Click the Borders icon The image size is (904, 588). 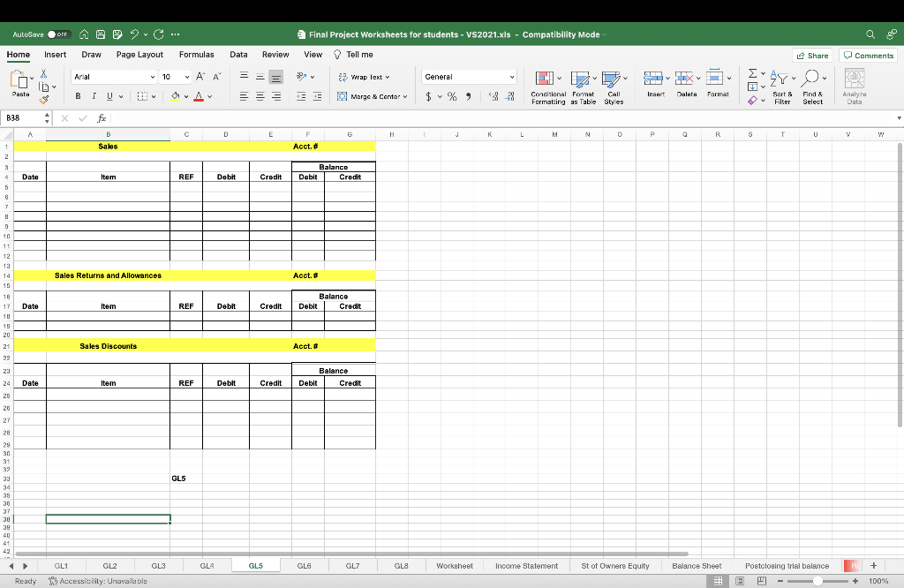click(x=142, y=96)
